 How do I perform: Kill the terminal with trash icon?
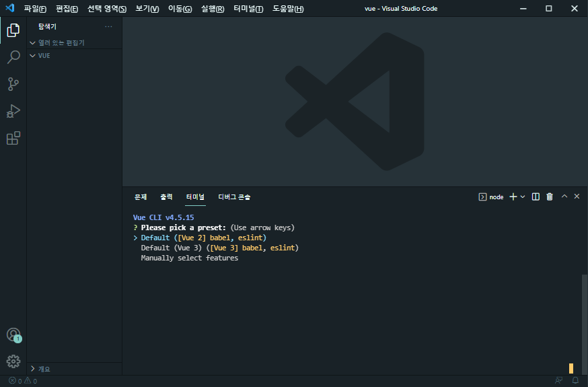pyautogui.click(x=550, y=197)
